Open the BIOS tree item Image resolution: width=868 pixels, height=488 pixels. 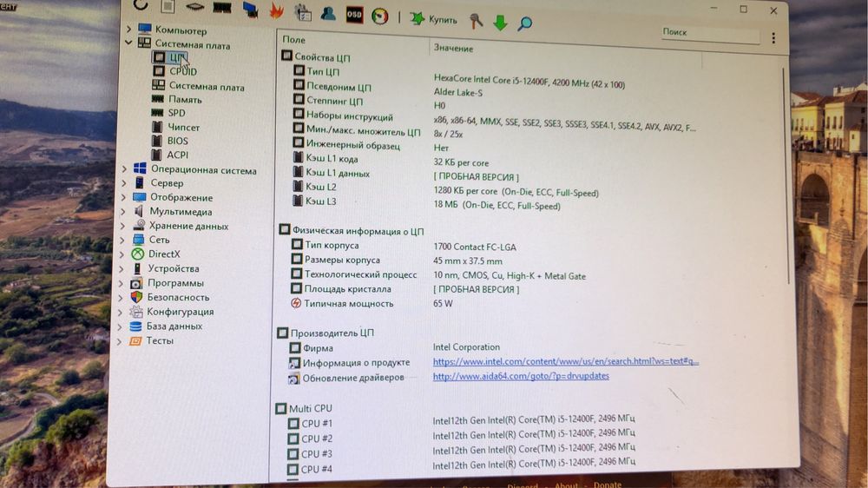(x=170, y=141)
